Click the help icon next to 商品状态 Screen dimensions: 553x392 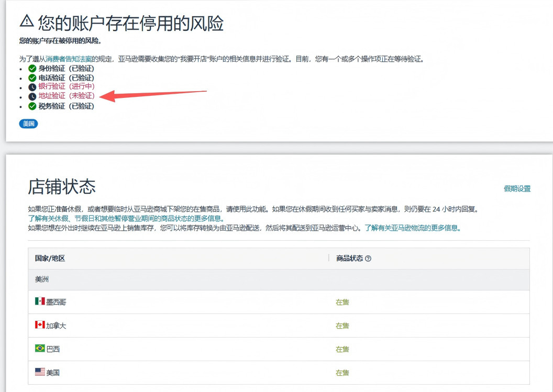[368, 259]
